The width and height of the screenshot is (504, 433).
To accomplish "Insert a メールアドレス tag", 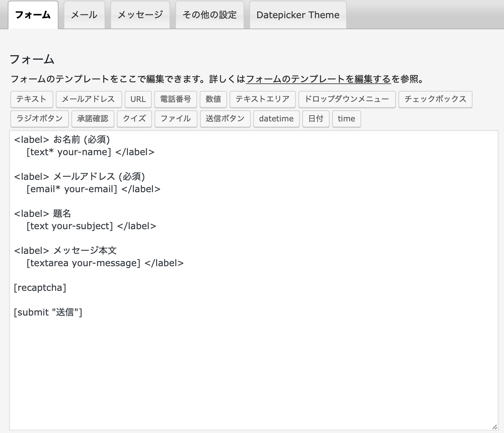I will pos(89,99).
